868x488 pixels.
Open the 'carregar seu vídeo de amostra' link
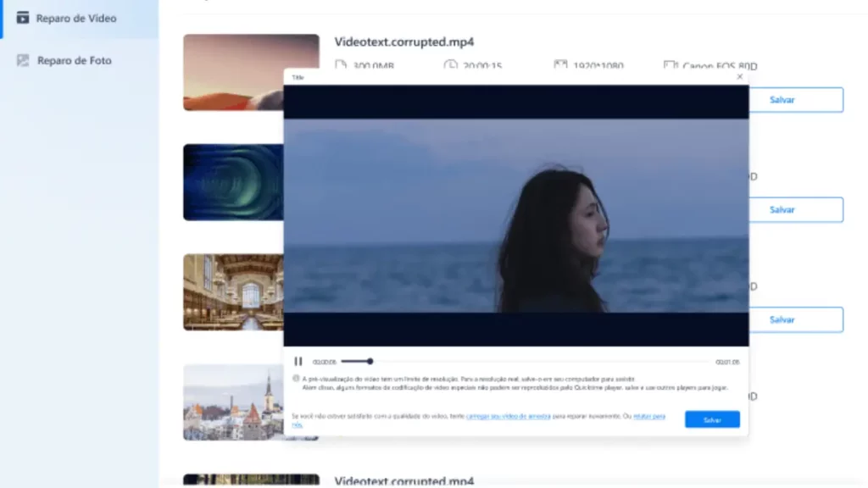click(509, 416)
